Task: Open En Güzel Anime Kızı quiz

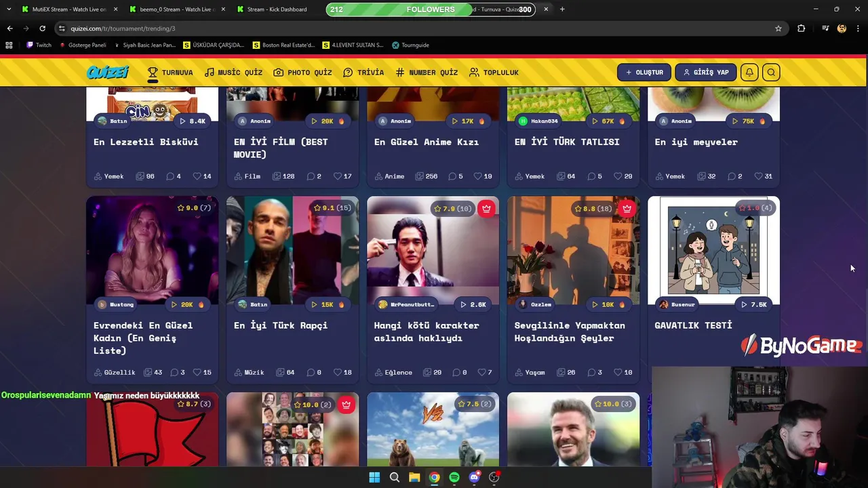Action: coord(427,142)
